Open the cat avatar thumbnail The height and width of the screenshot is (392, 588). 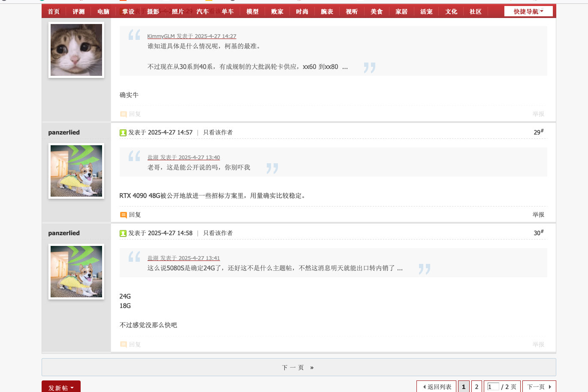(x=76, y=50)
